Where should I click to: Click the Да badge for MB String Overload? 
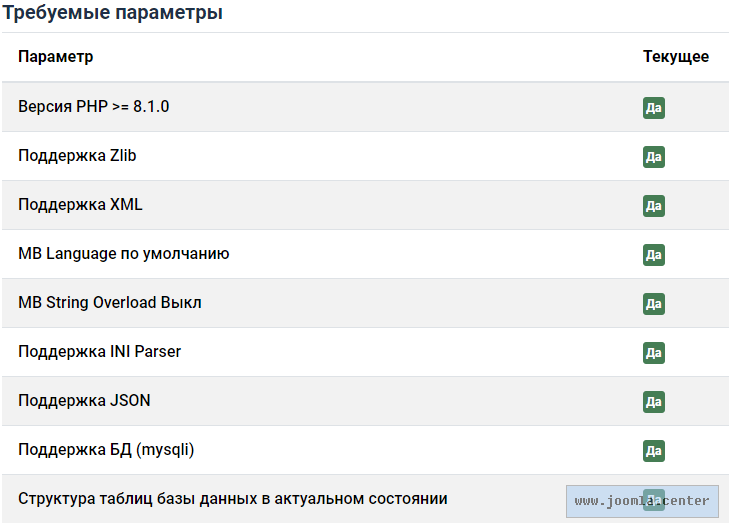(654, 303)
